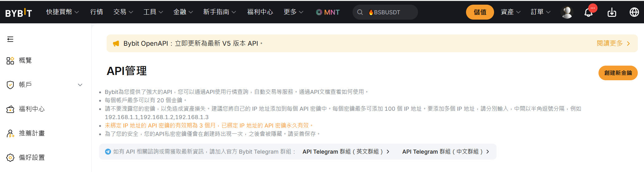Click the orange 未綁定 IP 地址 notice text
Image resolution: width=644 pixels, height=172 pixels.
tap(209, 125)
